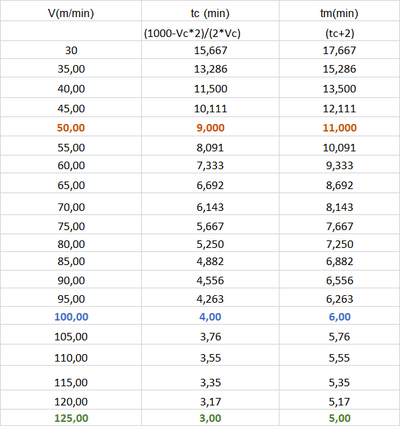
Task: Select the green 3,00 cell
Action: [x=210, y=417]
